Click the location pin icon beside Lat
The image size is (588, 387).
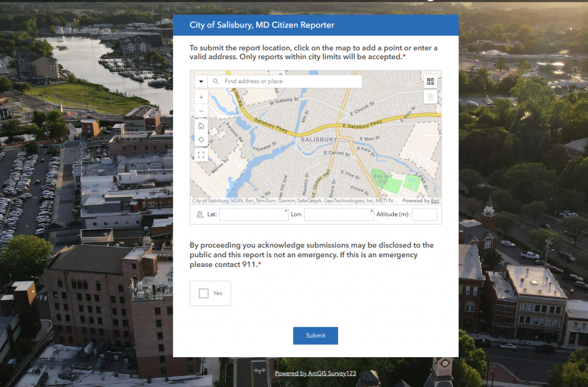click(199, 215)
